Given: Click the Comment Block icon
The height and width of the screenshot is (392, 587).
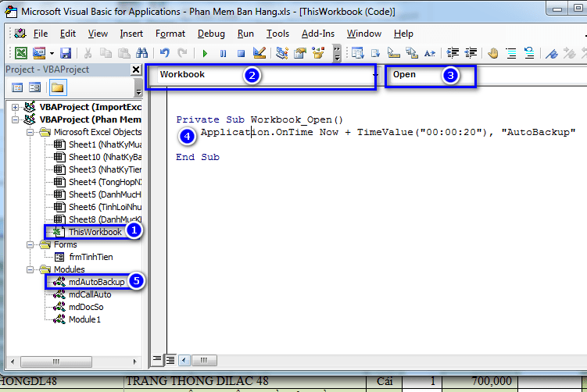Looking at the screenshot, I should pos(511,53).
